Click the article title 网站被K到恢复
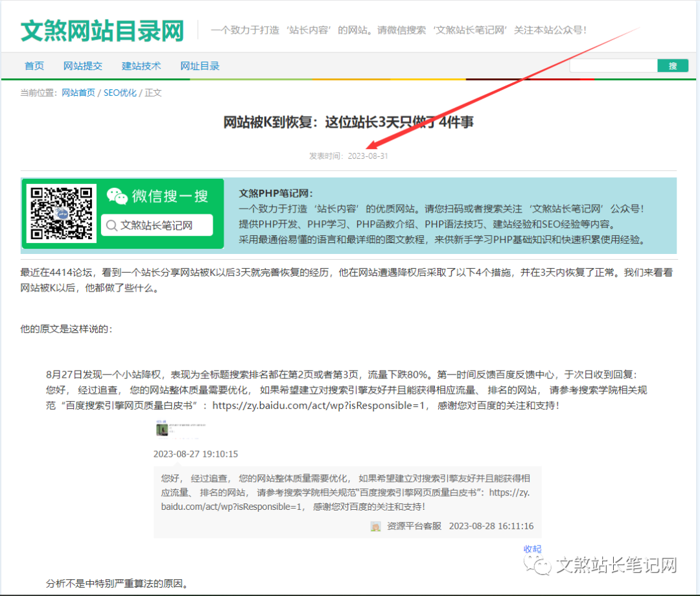Screen dimensions: 700x596 tap(349, 123)
